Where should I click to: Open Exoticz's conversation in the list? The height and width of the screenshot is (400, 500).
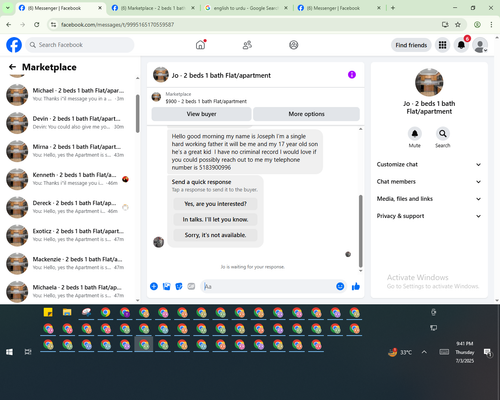(x=68, y=235)
